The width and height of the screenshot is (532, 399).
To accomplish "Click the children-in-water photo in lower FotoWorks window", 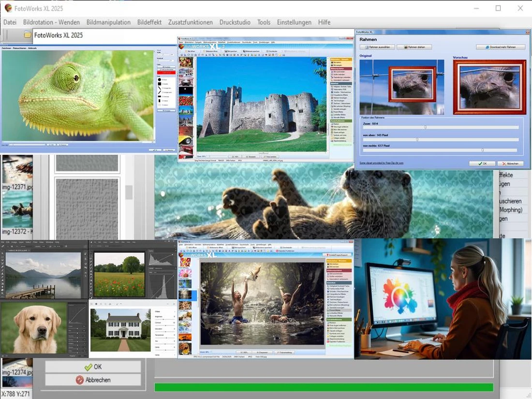I will pyautogui.click(x=262, y=303).
